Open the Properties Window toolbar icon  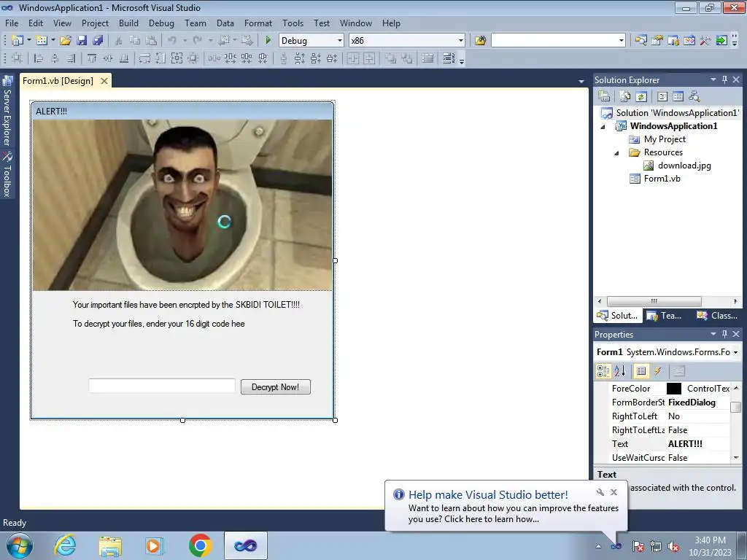pos(657,41)
